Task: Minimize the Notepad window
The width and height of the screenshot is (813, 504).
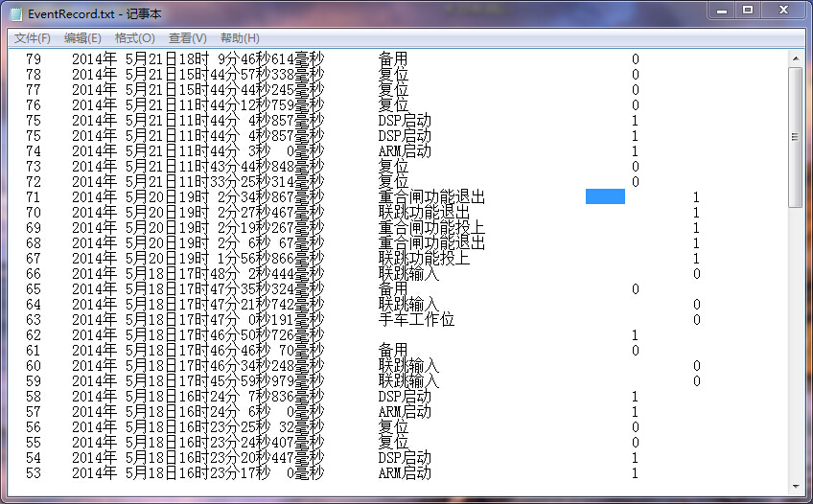Action: [722, 11]
